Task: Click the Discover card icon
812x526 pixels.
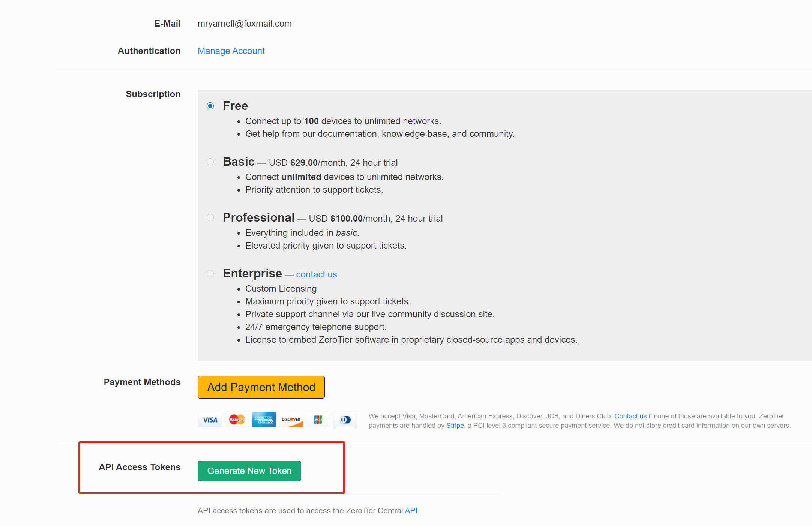Action: (291, 420)
